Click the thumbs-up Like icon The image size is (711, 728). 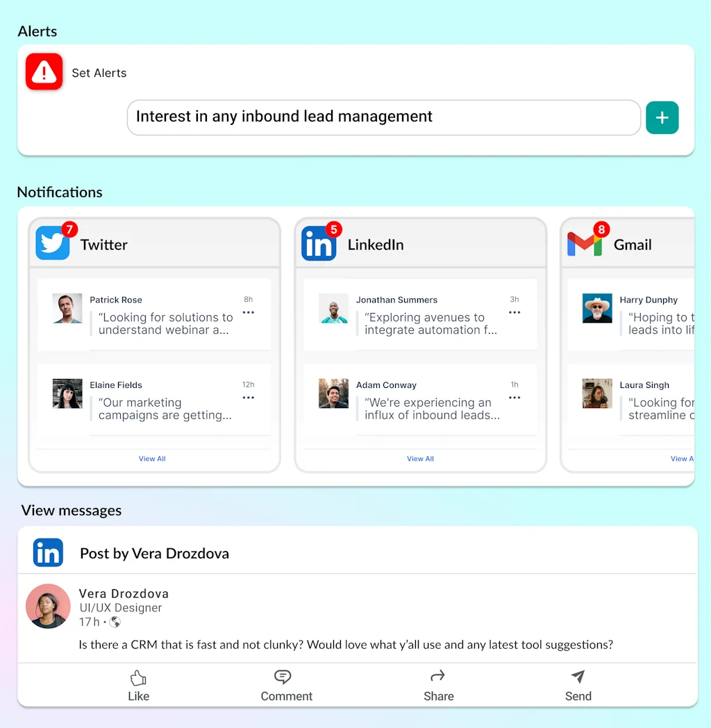pos(138,677)
